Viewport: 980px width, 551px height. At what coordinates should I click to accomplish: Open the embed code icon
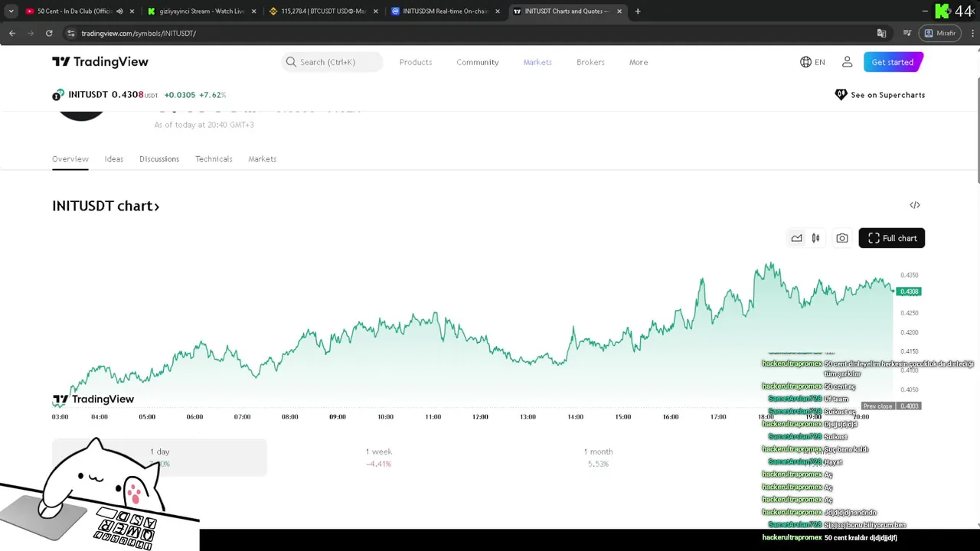pyautogui.click(x=915, y=205)
